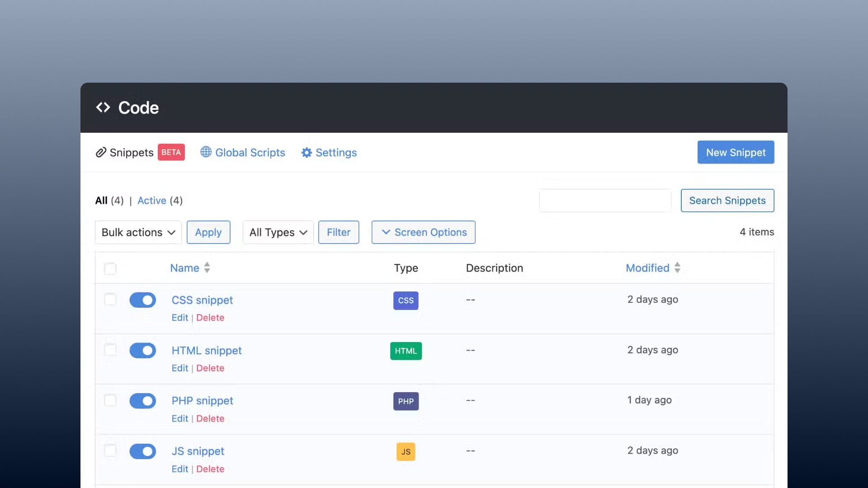The width and height of the screenshot is (868, 488).
Task: Click the New Snippet button
Action: coord(736,152)
